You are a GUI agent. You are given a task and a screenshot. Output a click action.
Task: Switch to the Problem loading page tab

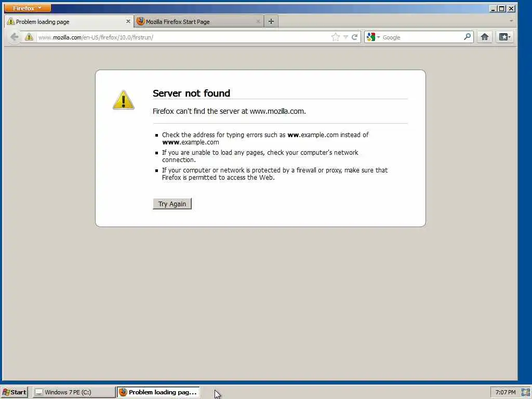(69, 21)
